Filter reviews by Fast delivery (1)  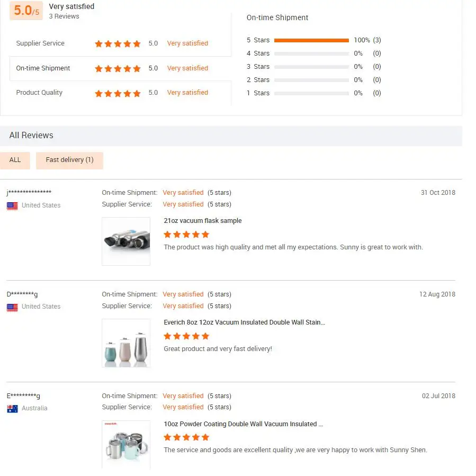pos(69,160)
